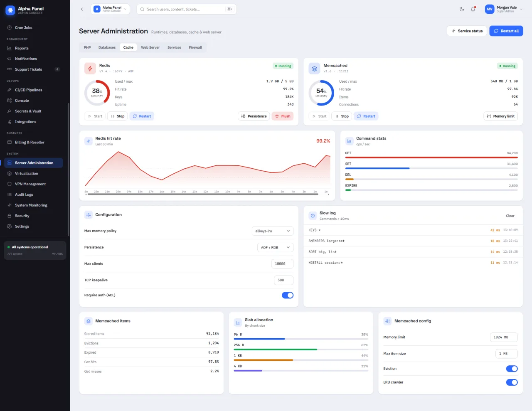
Task: Expand the Morgan Vale user menu
Action: [504, 9]
